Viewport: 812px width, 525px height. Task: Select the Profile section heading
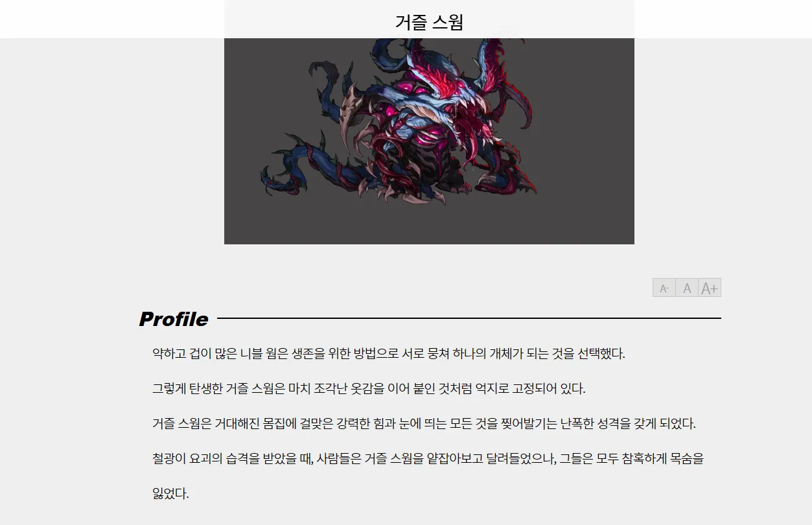pyautogui.click(x=174, y=319)
